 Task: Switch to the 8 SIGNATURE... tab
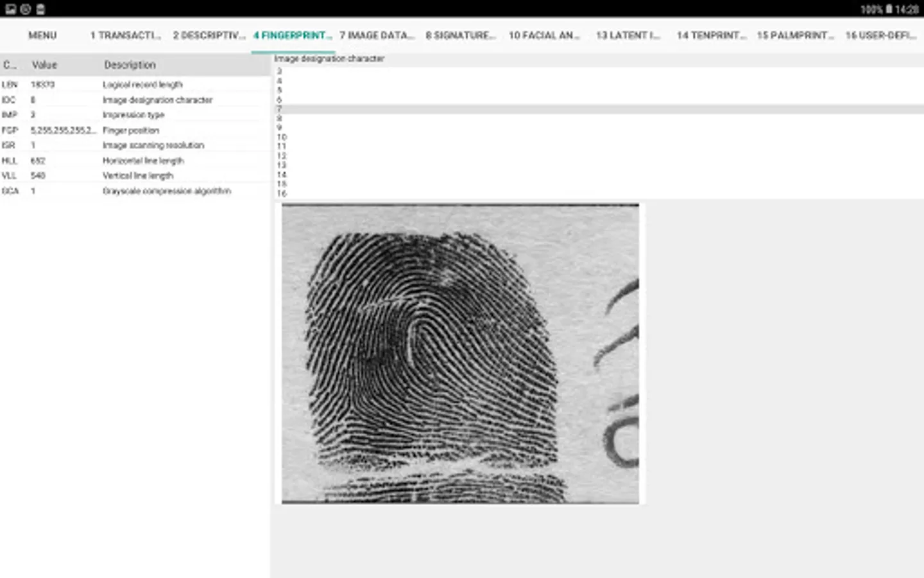pos(461,35)
